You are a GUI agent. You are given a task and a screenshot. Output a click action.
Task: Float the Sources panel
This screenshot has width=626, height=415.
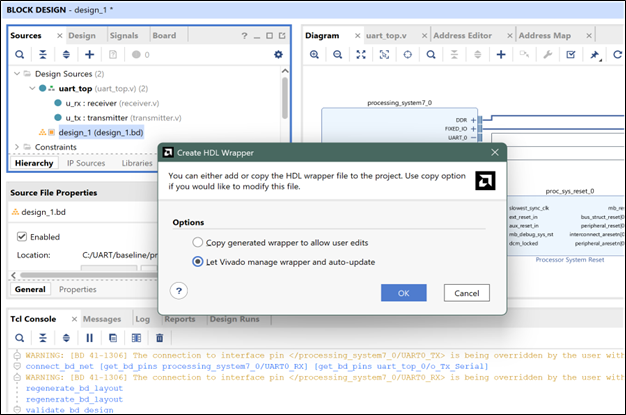pyautogui.click(x=282, y=36)
